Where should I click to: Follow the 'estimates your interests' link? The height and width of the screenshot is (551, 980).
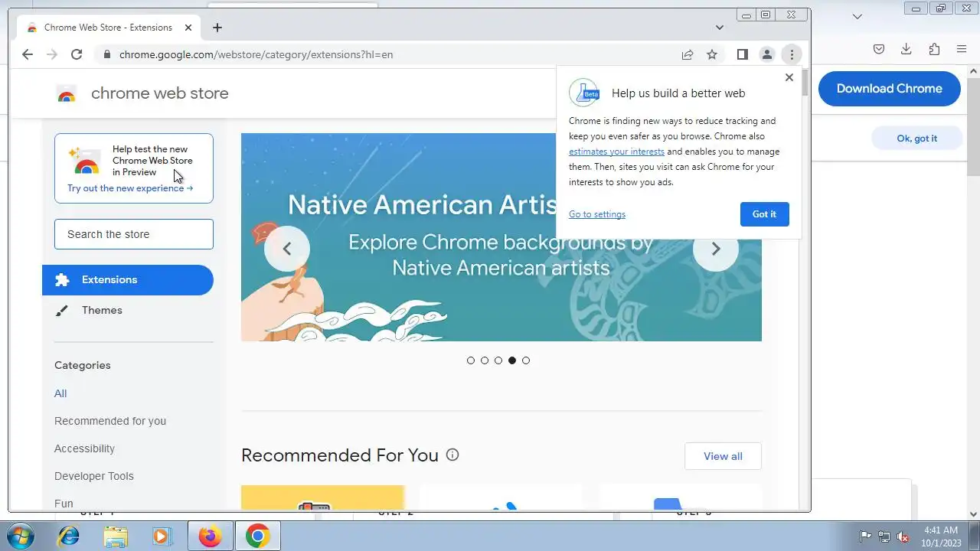point(616,152)
